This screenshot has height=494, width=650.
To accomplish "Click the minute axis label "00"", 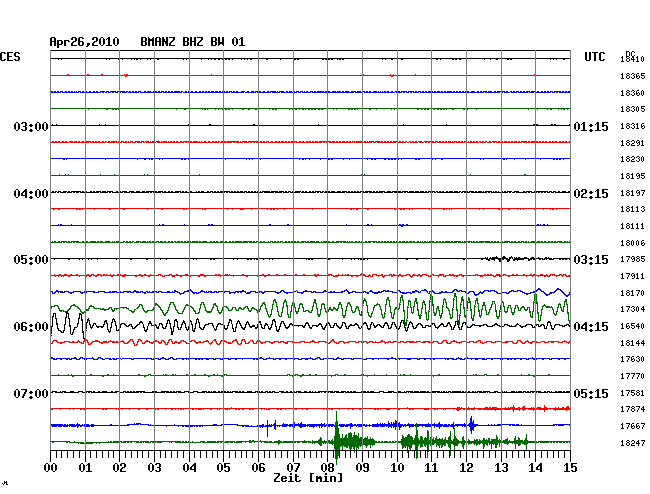I will (x=51, y=468).
